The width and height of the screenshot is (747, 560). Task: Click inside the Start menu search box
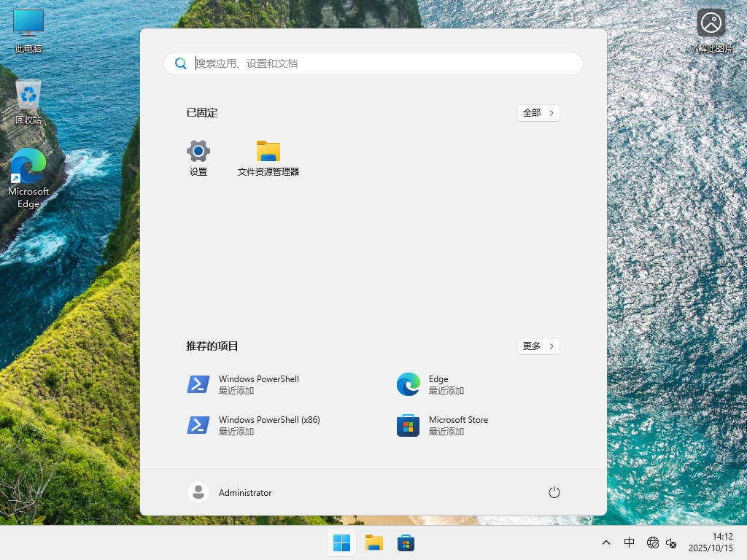(x=373, y=63)
